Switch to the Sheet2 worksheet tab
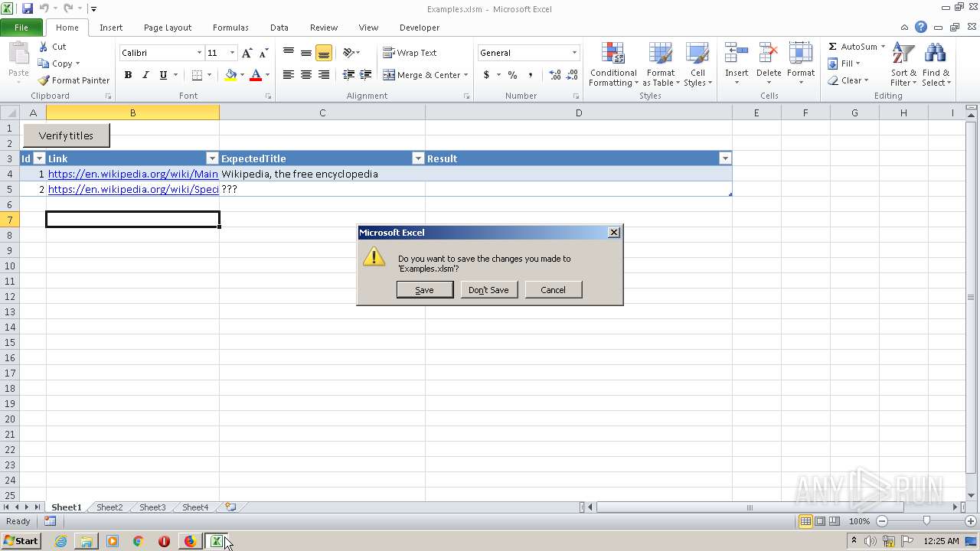Image resolution: width=980 pixels, height=551 pixels. tap(109, 507)
